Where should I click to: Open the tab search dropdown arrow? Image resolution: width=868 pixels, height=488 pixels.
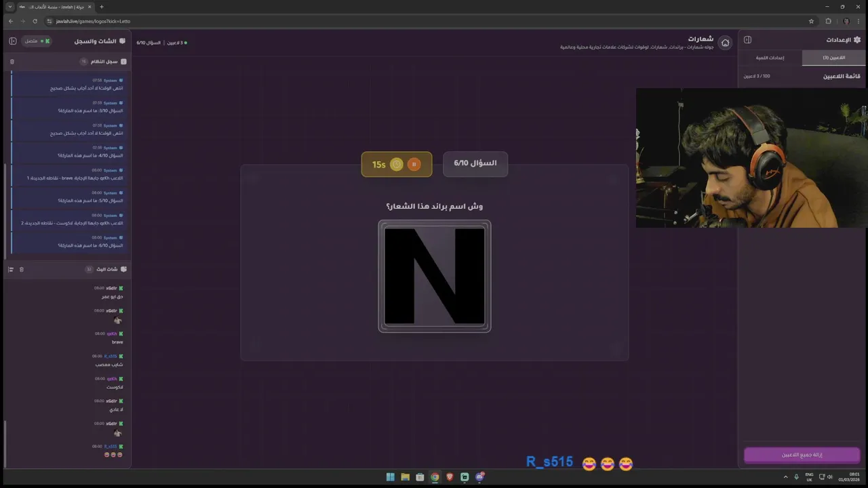tap(9, 7)
